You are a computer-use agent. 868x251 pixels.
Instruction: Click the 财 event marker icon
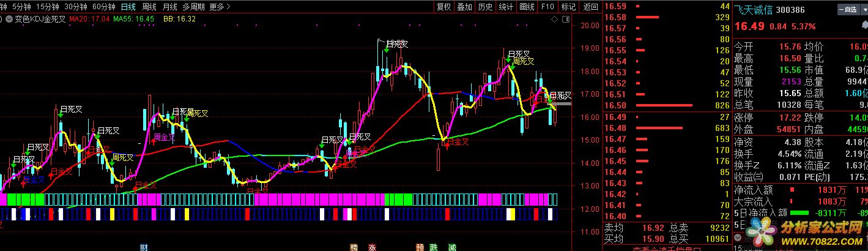point(144,247)
